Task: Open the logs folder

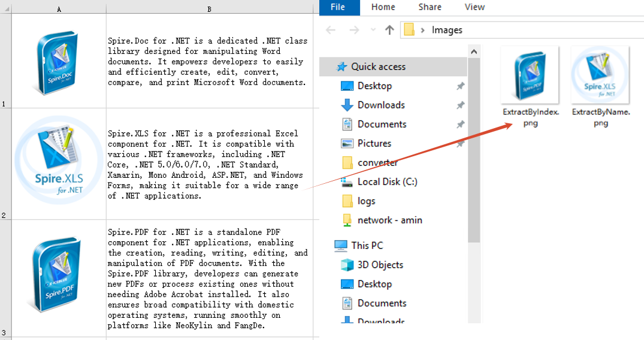Action: click(366, 201)
